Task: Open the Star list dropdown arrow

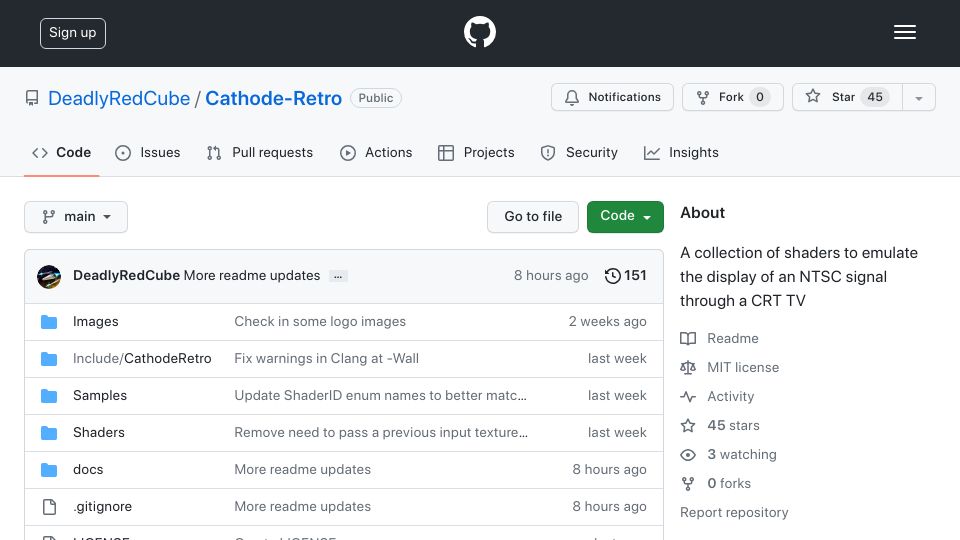Action: pos(918,97)
